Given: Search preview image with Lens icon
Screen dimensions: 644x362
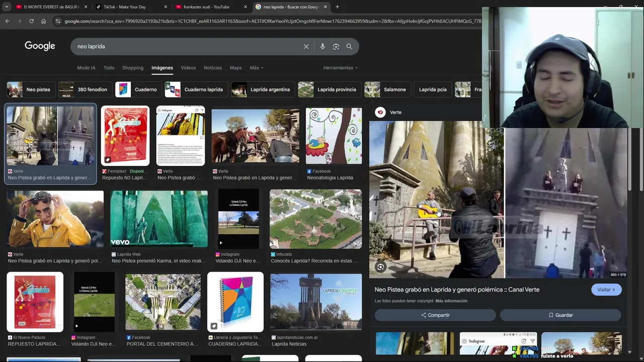Looking at the screenshot, I should tap(381, 267).
